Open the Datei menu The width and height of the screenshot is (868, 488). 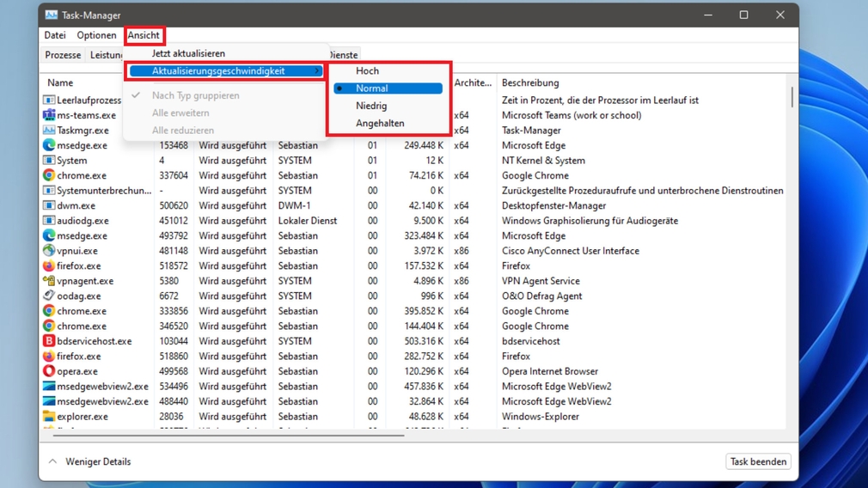tap(55, 35)
